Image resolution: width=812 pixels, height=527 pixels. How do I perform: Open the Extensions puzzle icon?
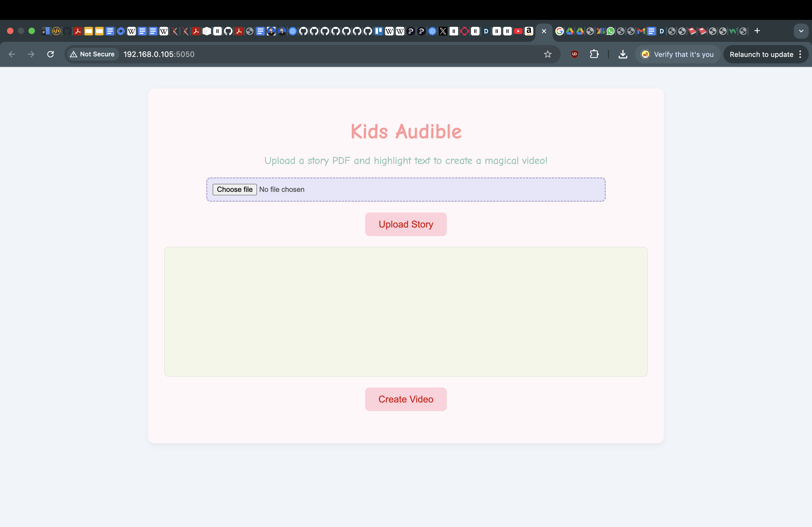594,54
